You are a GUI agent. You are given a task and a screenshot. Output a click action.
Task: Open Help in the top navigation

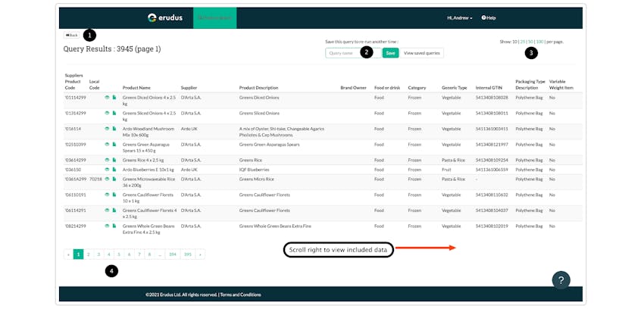(489, 18)
